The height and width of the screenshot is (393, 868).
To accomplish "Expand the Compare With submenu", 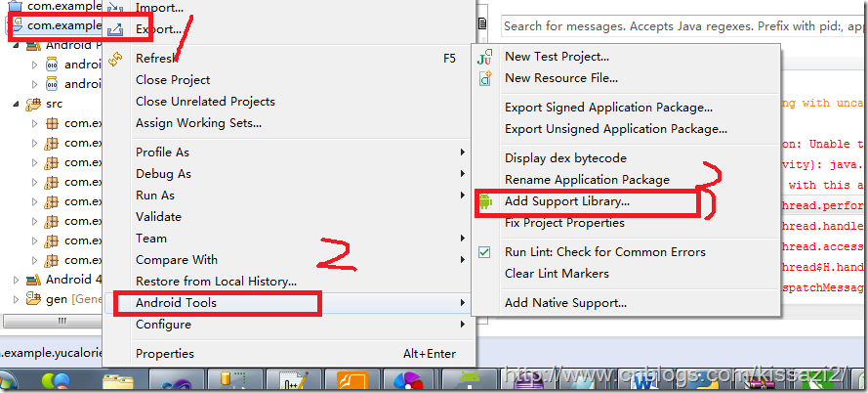I will coord(462,260).
